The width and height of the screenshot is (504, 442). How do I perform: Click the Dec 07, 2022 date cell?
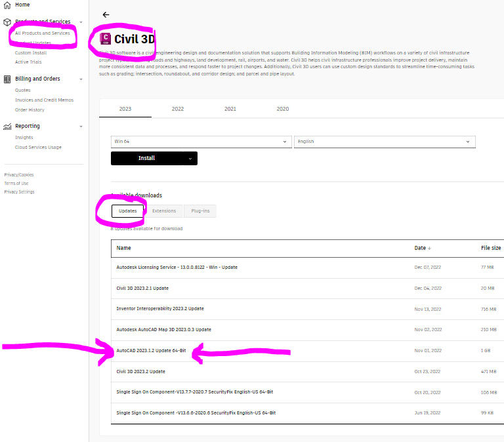click(428, 268)
